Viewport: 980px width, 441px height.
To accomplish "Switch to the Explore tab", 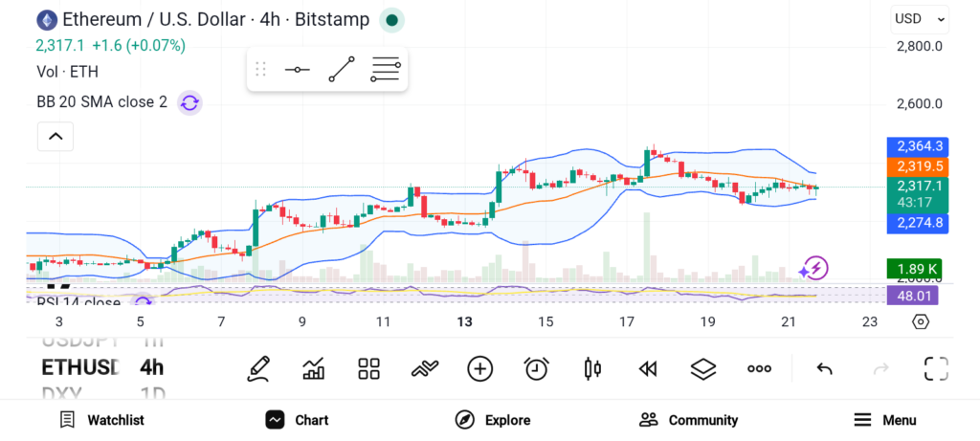I will pos(492,420).
